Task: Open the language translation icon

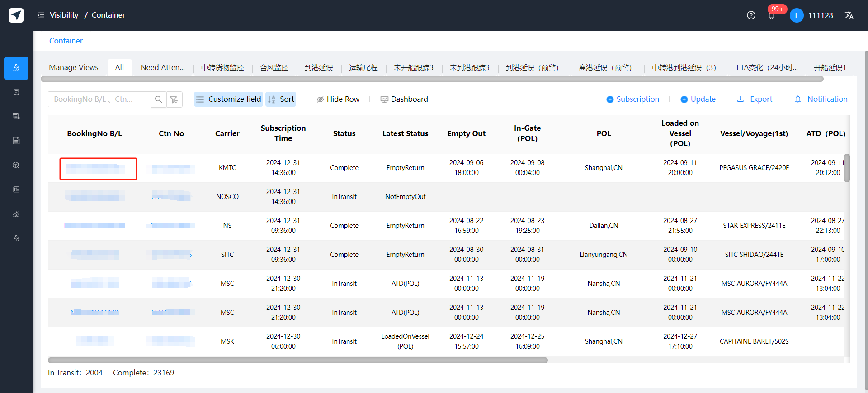Action: [x=849, y=15]
